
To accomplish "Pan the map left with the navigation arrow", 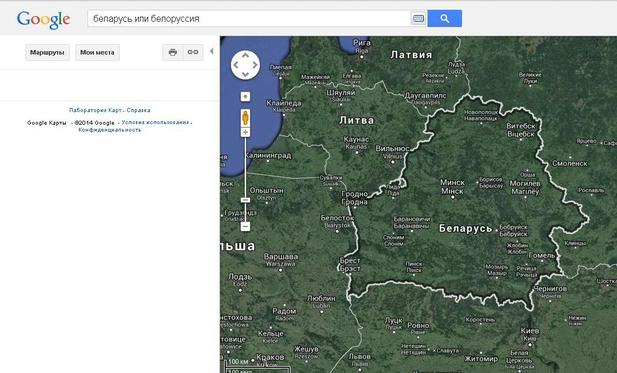I will (x=236, y=65).
